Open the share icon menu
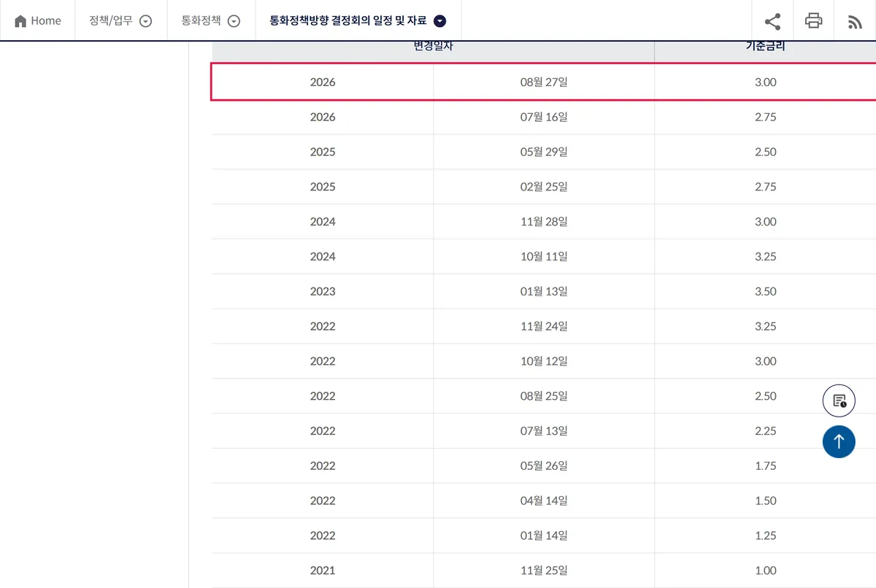 click(772, 21)
